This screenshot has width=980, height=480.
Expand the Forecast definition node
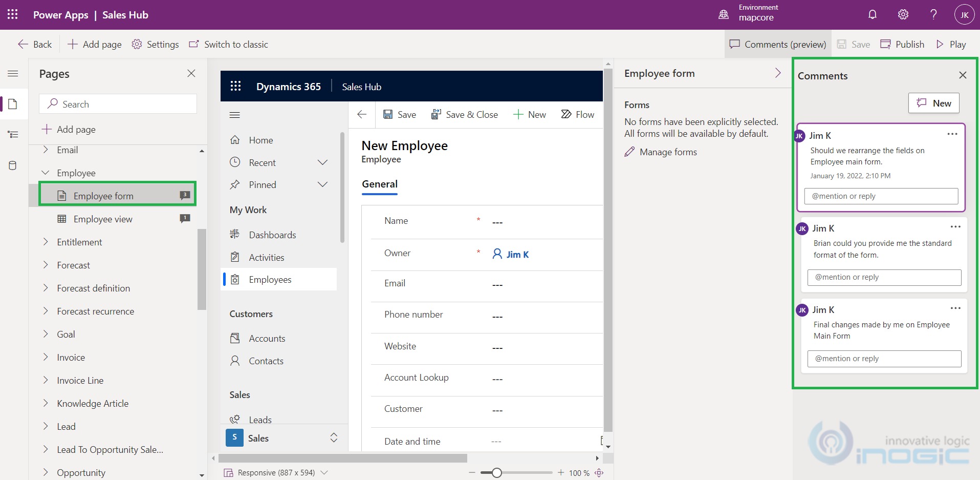[x=46, y=288]
